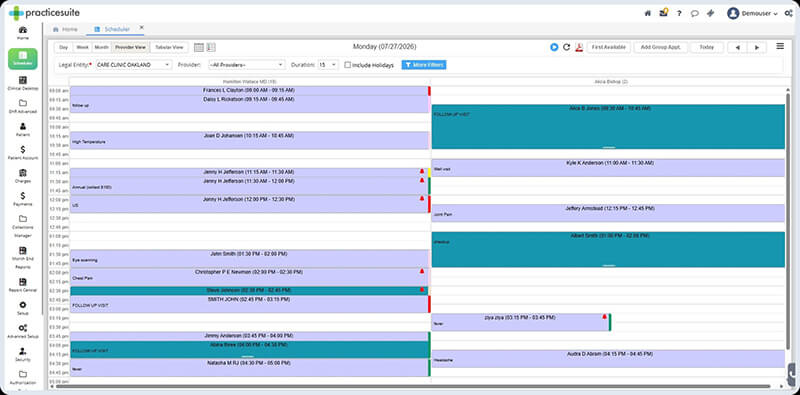The height and width of the screenshot is (395, 800).
Task: Open Joan D Johansen 10:15 AM appointment
Action: click(249, 140)
